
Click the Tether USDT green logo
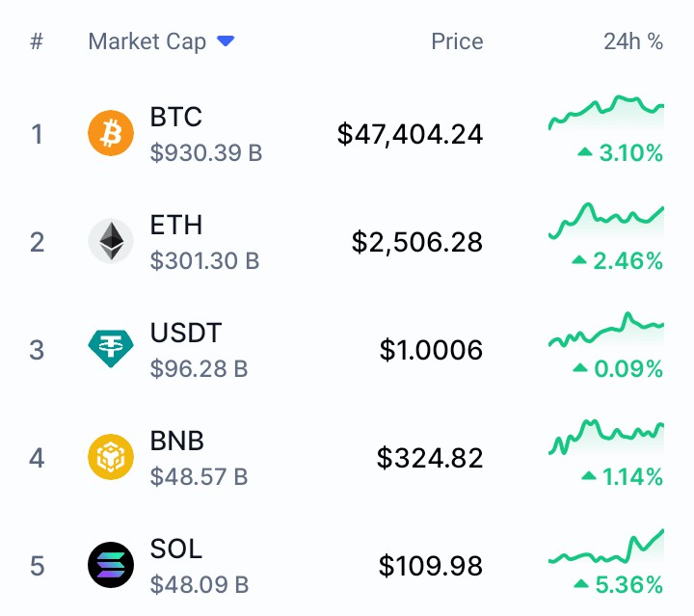click(x=111, y=349)
